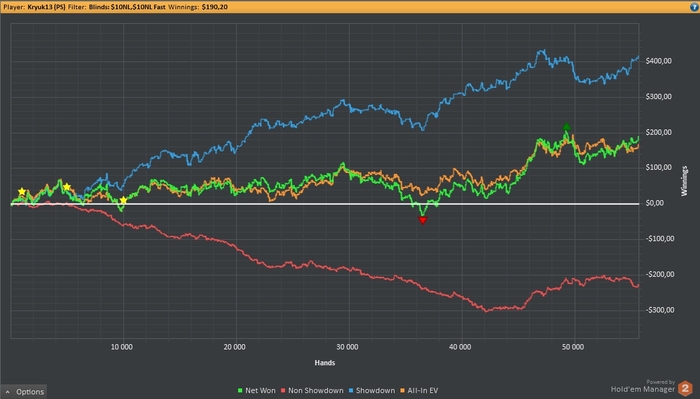Click the green upward triangle peak marker
This screenshot has width=700, height=399.
(567, 127)
